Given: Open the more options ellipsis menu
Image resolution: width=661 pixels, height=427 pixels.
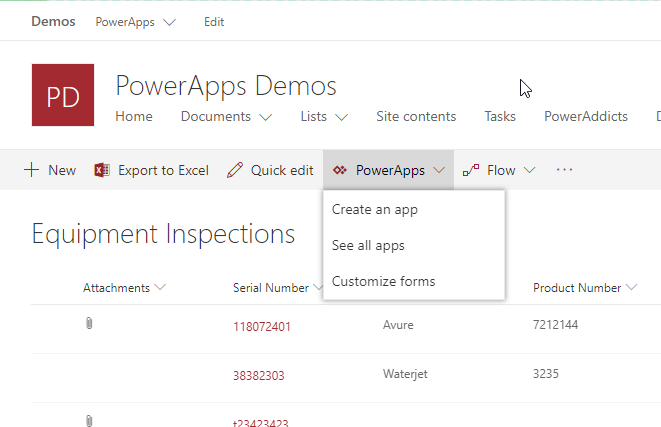Looking at the screenshot, I should 564,170.
